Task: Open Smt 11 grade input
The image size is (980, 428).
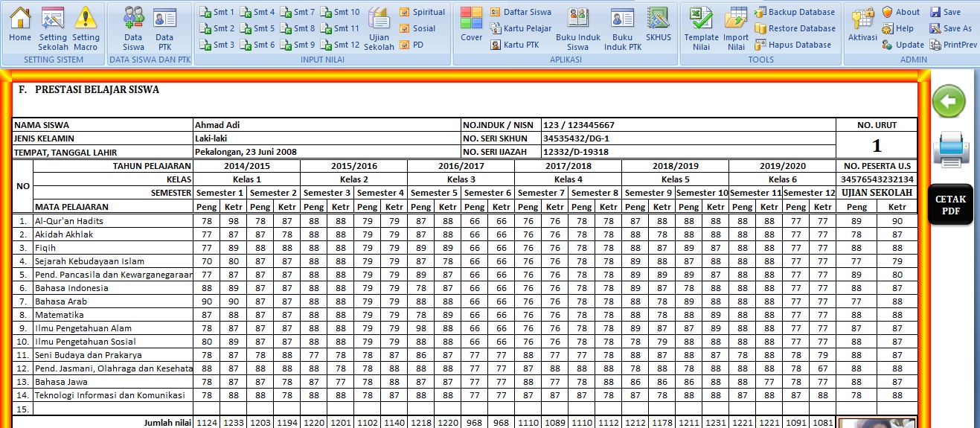Action: (x=340, y=28)
